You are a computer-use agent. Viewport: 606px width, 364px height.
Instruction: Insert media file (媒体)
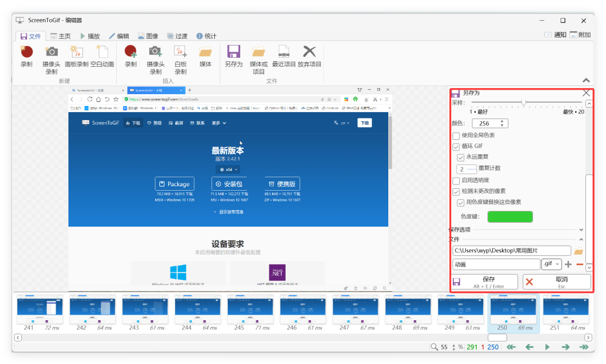coord(205,57)
